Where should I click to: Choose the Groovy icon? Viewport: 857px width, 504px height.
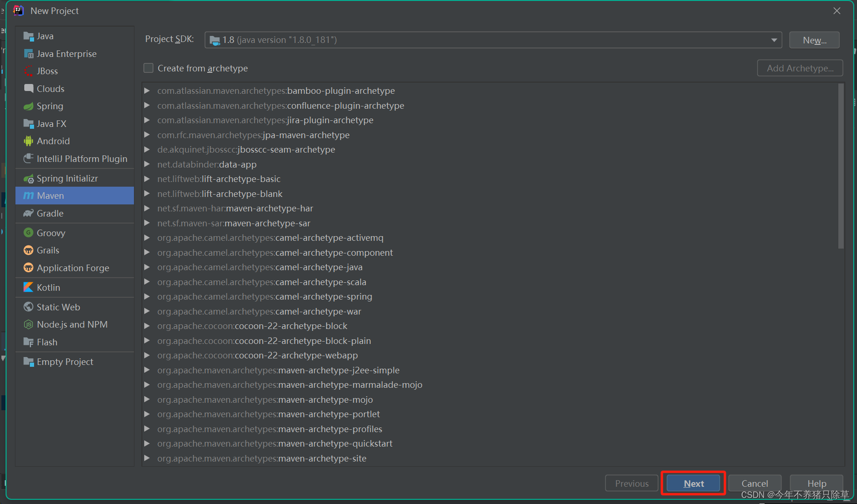[28, 233]
